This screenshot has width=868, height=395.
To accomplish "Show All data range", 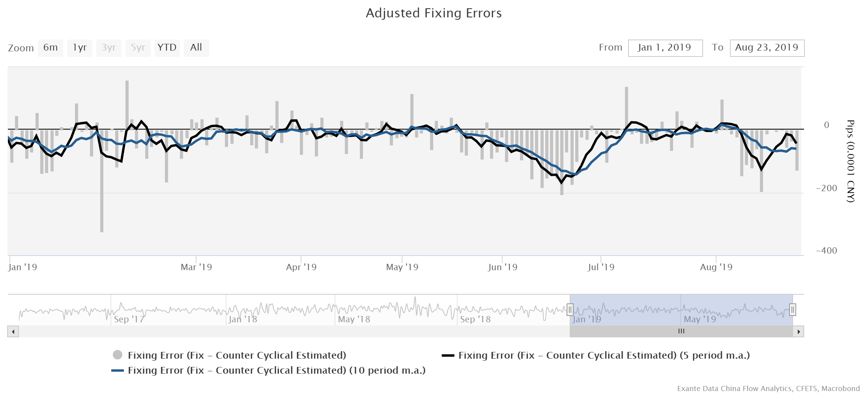I will tap(196, 48).
